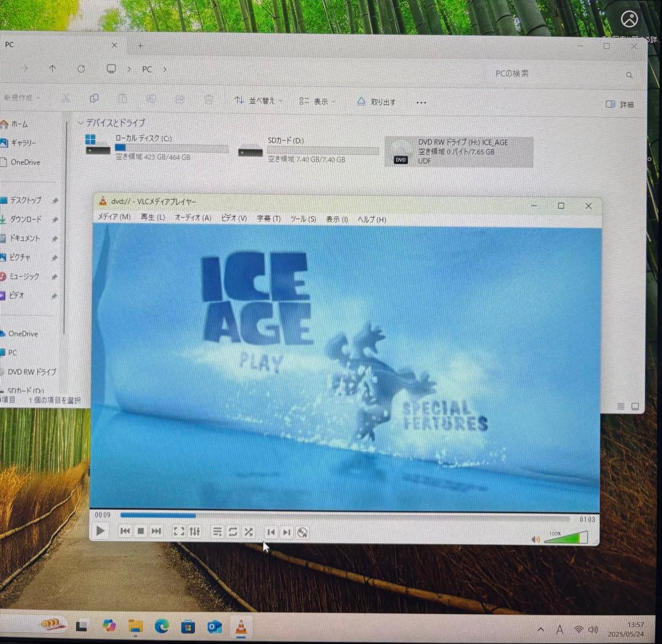This screenshot has width=662, height=644.
Task: Stop playback in VLC
Action: coord(140,531)
